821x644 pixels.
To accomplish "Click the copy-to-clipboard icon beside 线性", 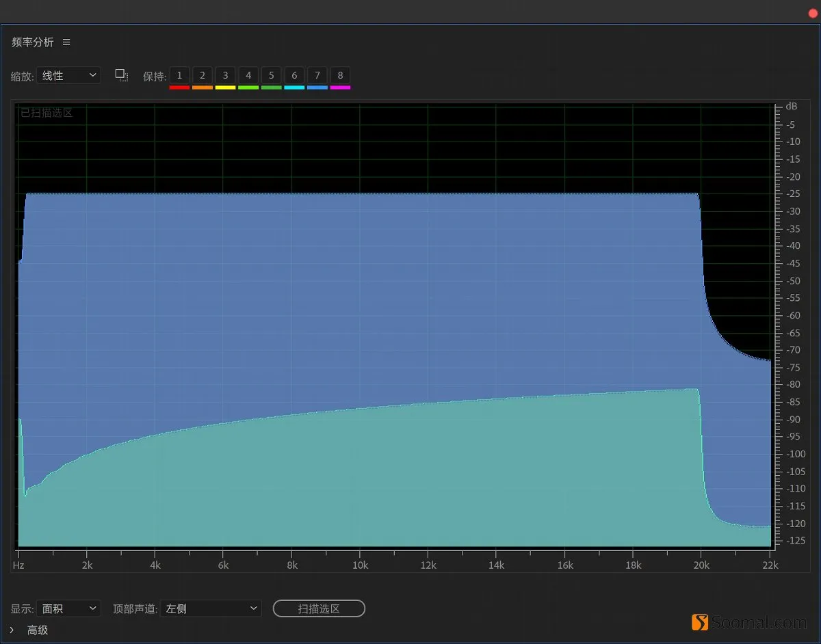I will 122,75.
